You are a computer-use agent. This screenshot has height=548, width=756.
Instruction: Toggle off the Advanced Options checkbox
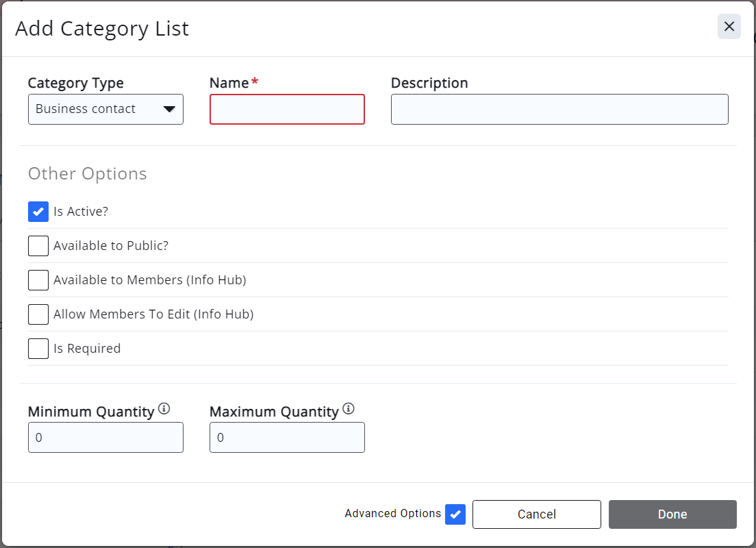(455, 514)
